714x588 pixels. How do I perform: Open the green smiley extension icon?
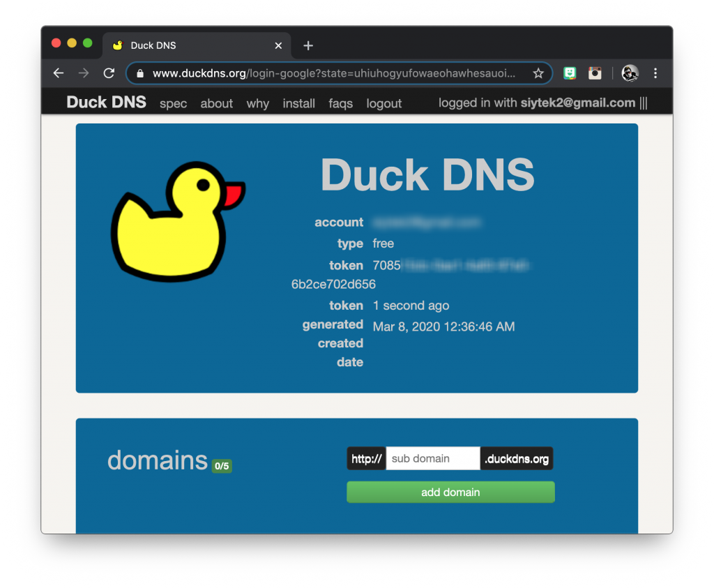tap(570, 73)
